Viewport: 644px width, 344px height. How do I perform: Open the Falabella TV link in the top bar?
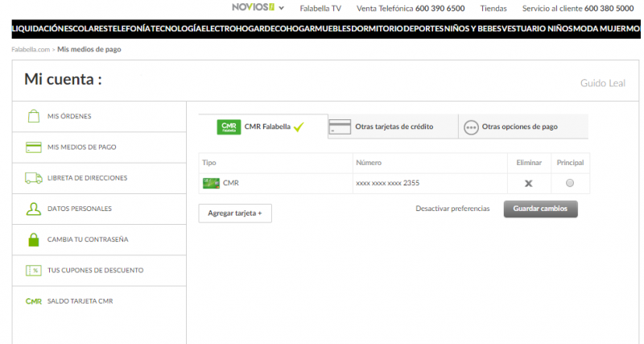click(x=320, y=8)
